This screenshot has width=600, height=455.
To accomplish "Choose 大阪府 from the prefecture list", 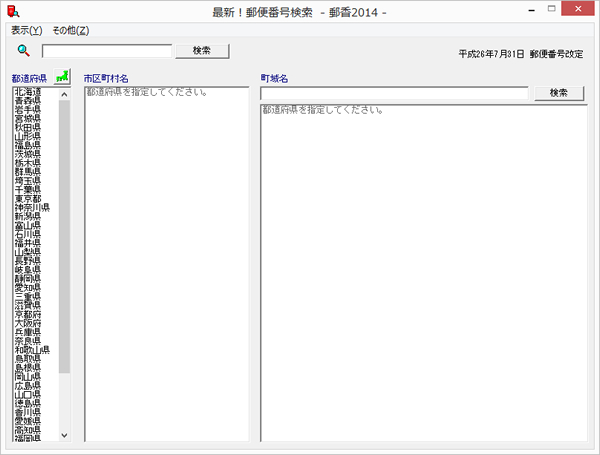I will click(28, 323).
